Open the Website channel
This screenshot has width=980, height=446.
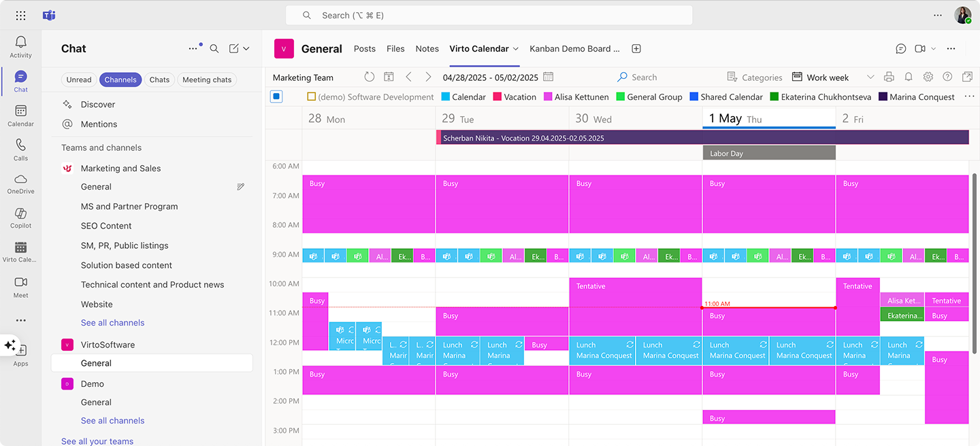97,304
